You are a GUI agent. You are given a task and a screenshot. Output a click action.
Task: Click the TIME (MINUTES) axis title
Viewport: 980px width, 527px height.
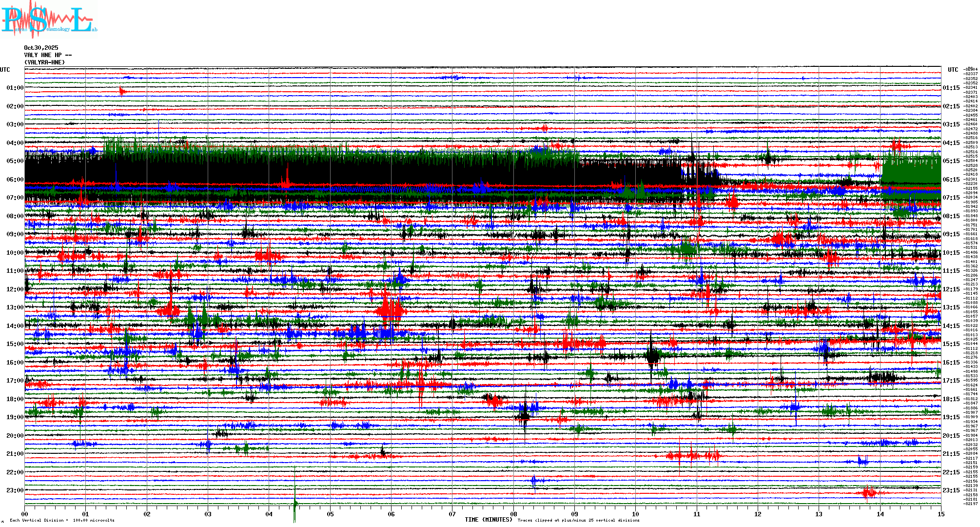click(489, 520)
